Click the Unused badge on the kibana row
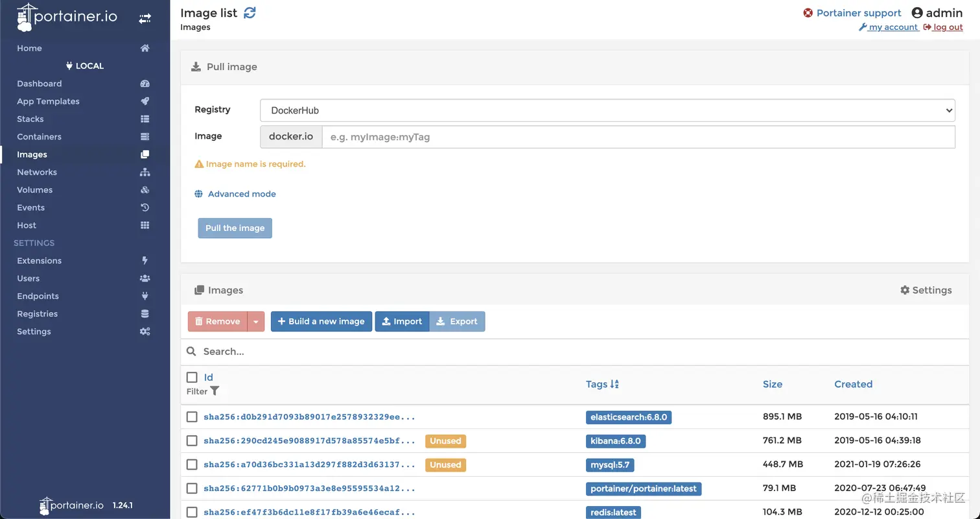 (x=445, y=441)
